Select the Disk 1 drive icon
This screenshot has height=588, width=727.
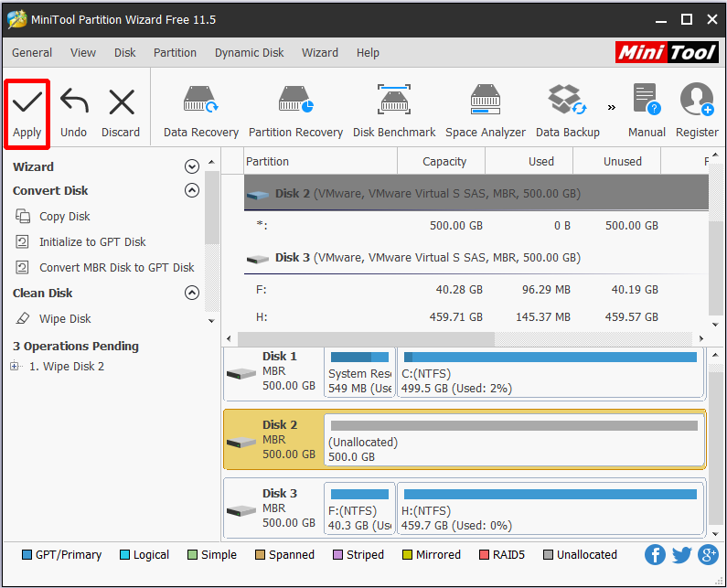pos(241,373)
